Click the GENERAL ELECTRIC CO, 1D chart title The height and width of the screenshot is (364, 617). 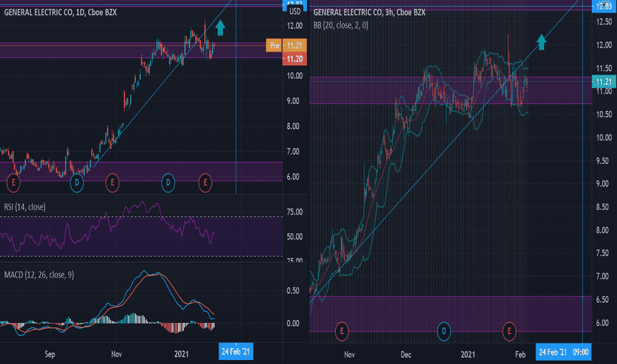pos(60,12)
